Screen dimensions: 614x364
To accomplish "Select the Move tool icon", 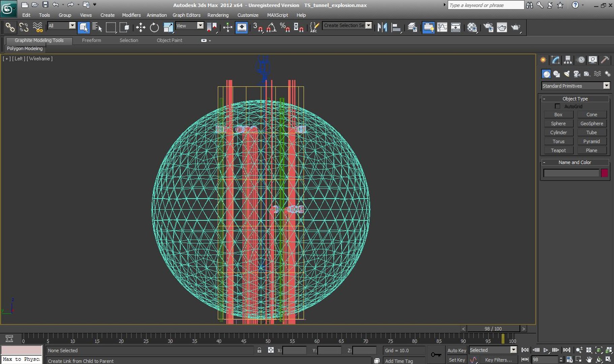I will pyautogui.click(x=141, y=27).
